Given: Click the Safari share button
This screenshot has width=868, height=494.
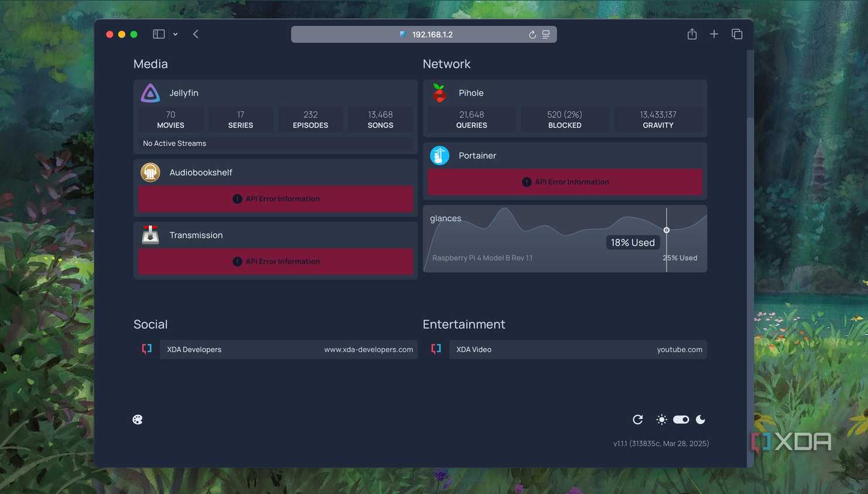Looking at the screenshot, I should click(692, 34).
